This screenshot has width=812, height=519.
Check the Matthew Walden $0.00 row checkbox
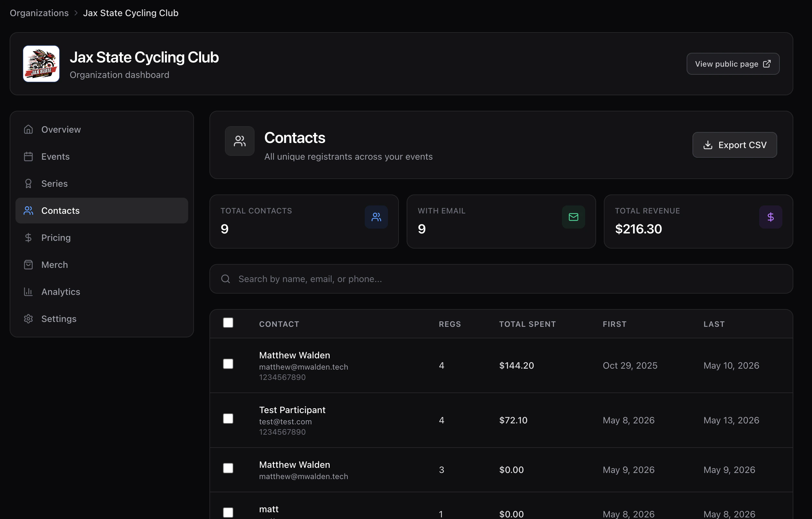point(228,468)
